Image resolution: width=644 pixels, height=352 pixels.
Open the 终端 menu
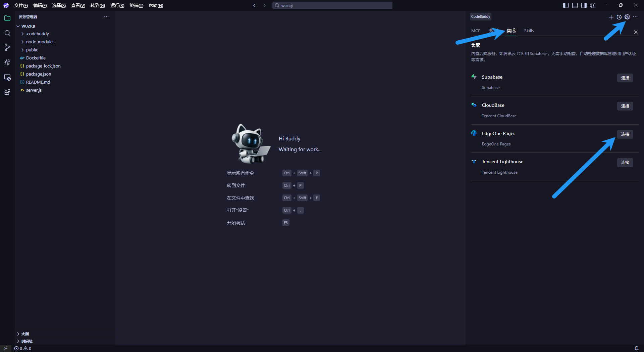pos(136,5)
